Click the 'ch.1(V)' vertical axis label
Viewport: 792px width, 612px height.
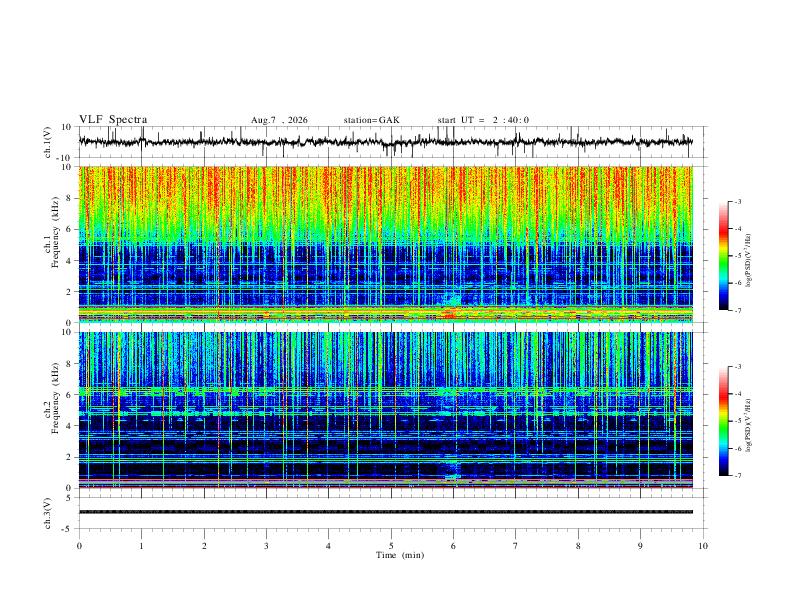pos(48,142)
